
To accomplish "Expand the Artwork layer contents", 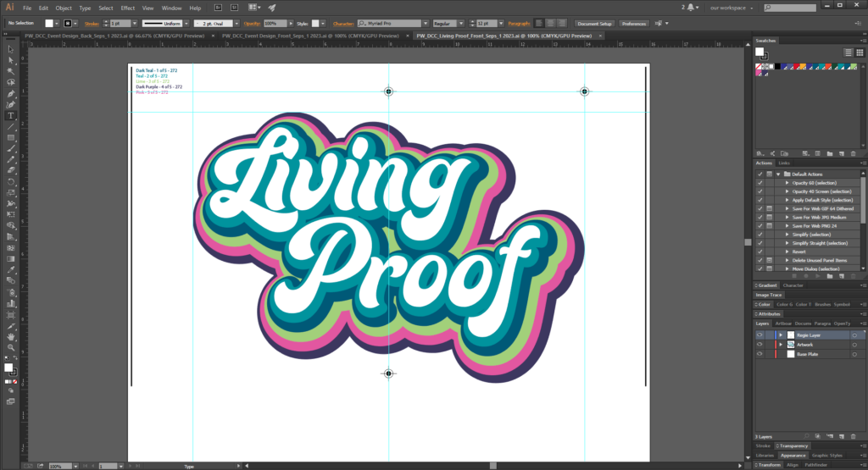I will [781, 345].
